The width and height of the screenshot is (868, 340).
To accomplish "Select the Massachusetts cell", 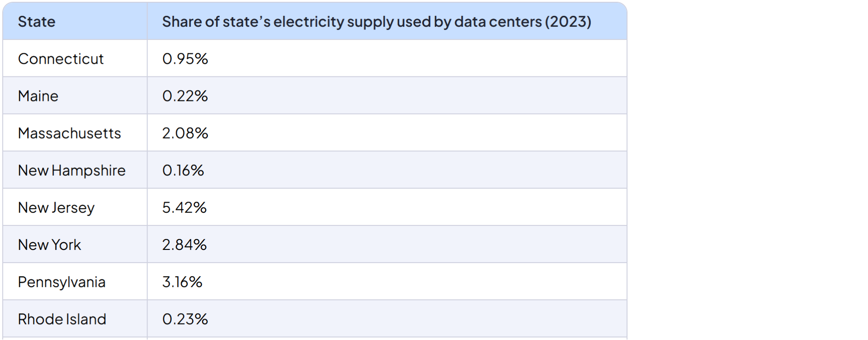I will (x=69, y=133).
